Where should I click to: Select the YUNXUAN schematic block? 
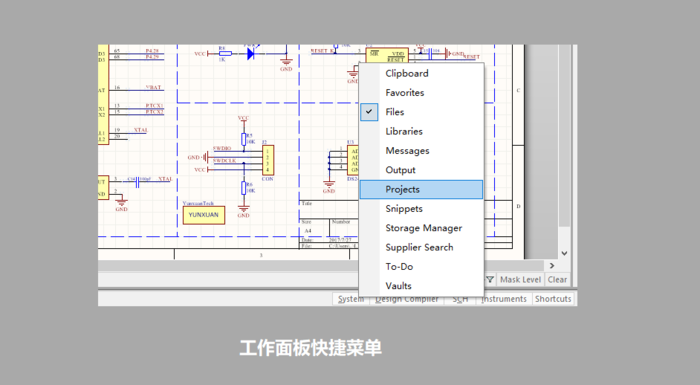[204, 215]
